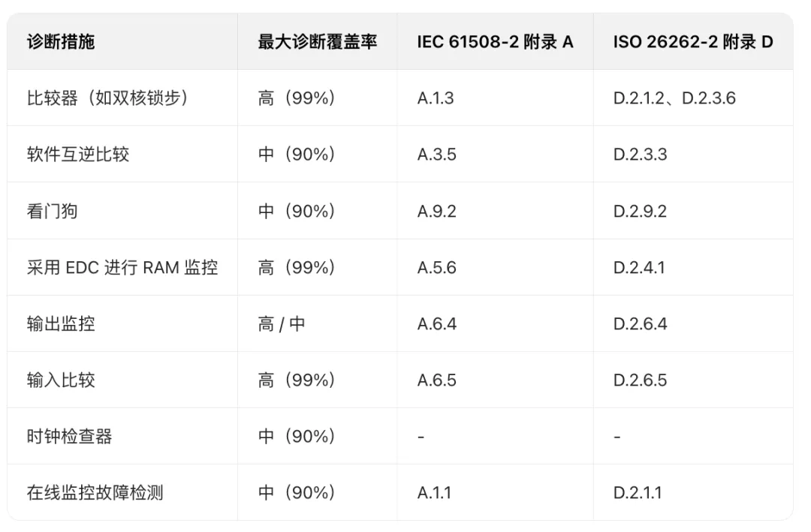The height and width of the screenshot is (532, 811).
Task: Click the 看门狗 cell
Action: click(x=52, y=211)
